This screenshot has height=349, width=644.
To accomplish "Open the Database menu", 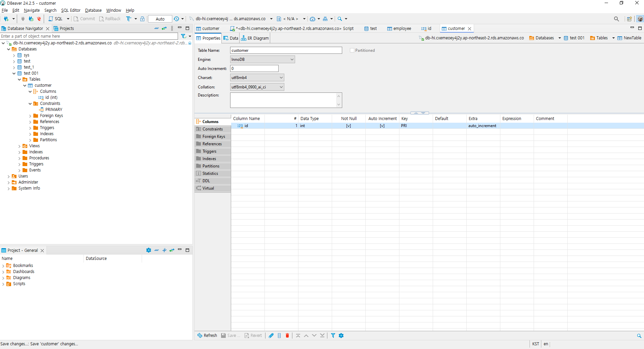I will tap(93, 10).
